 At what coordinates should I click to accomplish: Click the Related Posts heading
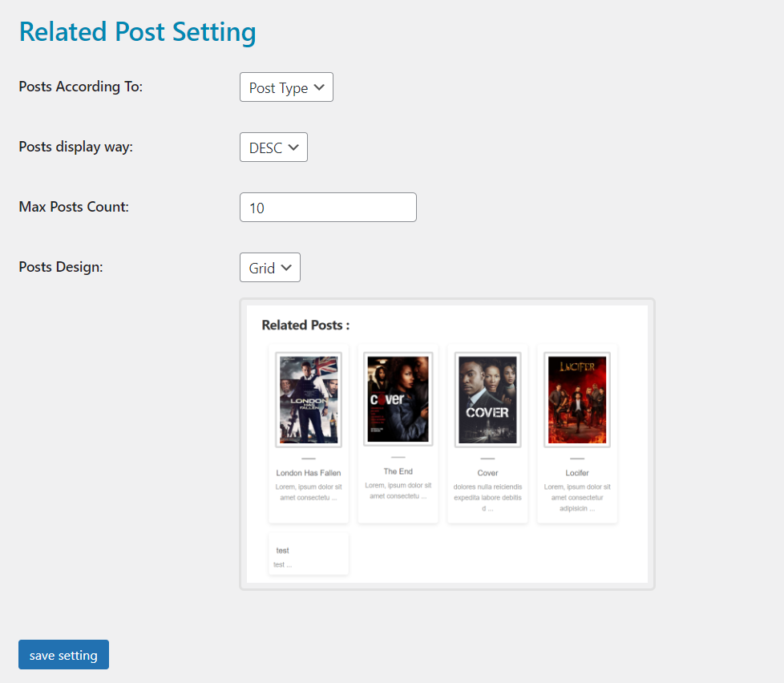305,325
